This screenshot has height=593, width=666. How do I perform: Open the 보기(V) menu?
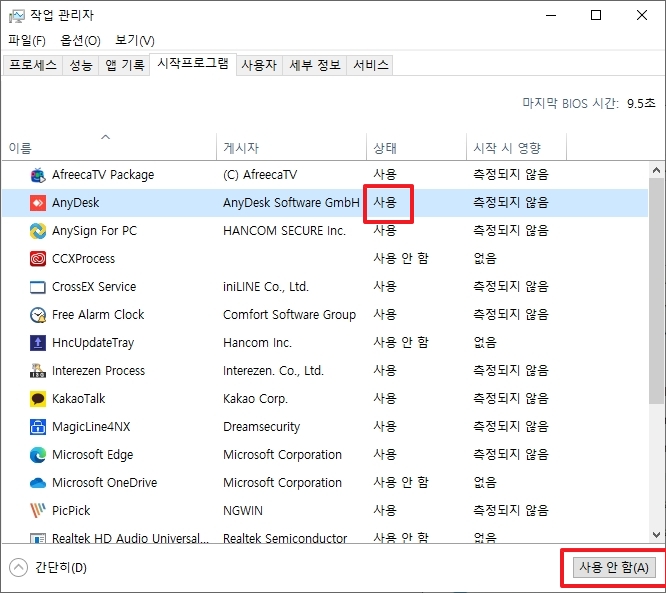(135, 40)
